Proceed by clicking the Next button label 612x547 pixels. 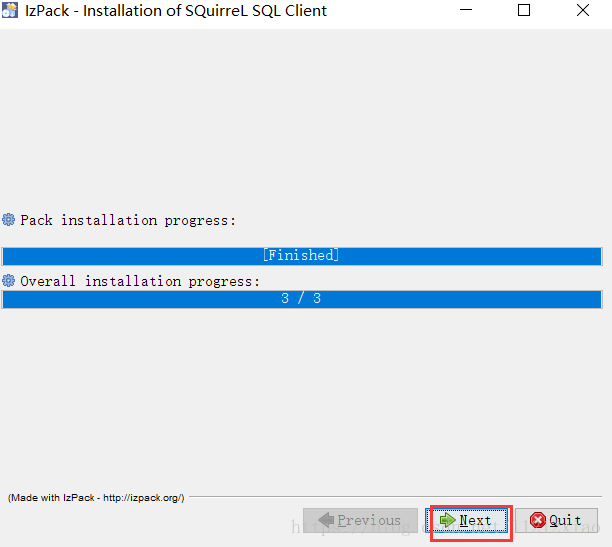pos(475,520)
